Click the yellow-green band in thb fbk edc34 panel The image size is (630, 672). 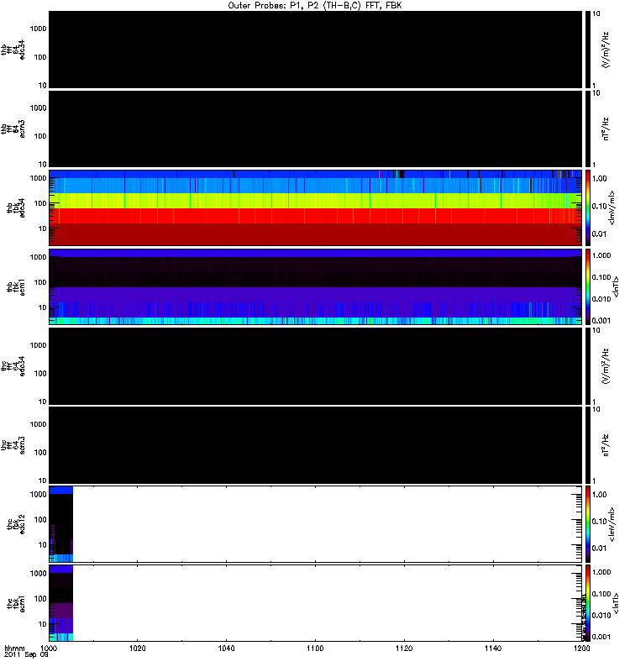pyautogui.click(x=316, y=201)
